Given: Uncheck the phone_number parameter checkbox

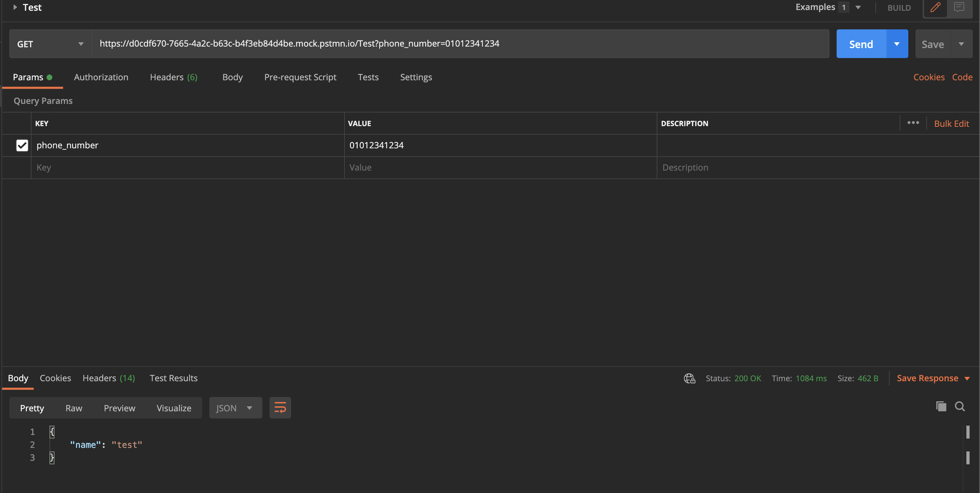Looking at the screenshot, I should pyautogui.click(x=22, y=145).
